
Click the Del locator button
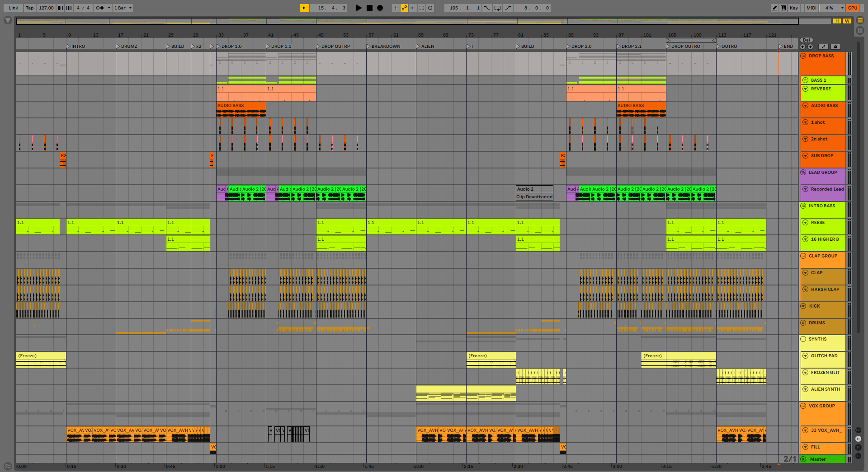pos(807,40)
